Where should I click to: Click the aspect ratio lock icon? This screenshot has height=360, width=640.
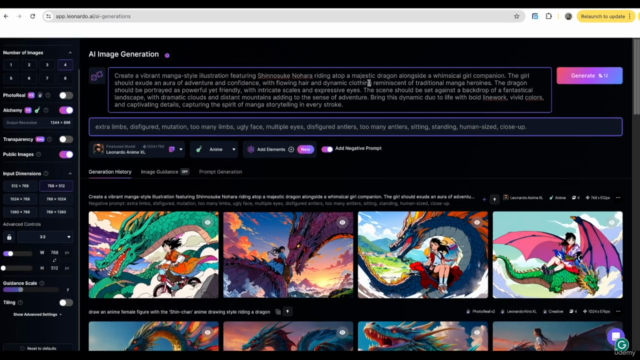[x=9, y=237]
